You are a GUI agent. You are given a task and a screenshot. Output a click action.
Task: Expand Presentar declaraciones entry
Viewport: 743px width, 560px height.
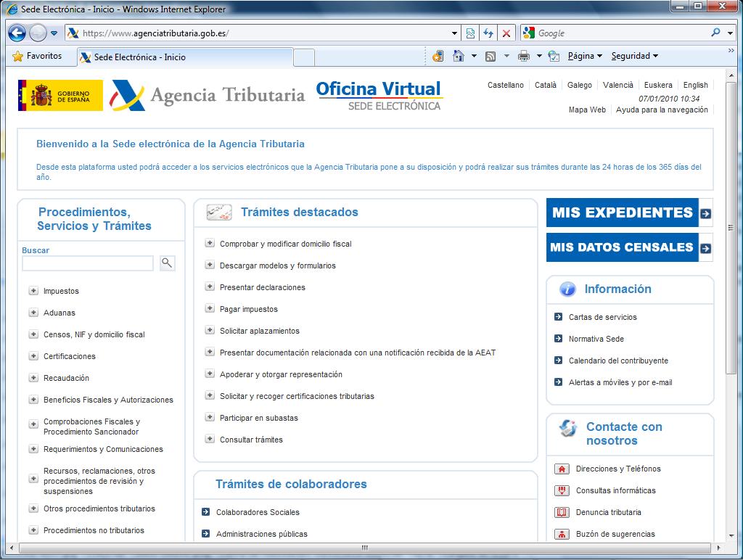[x=210, y=287]
